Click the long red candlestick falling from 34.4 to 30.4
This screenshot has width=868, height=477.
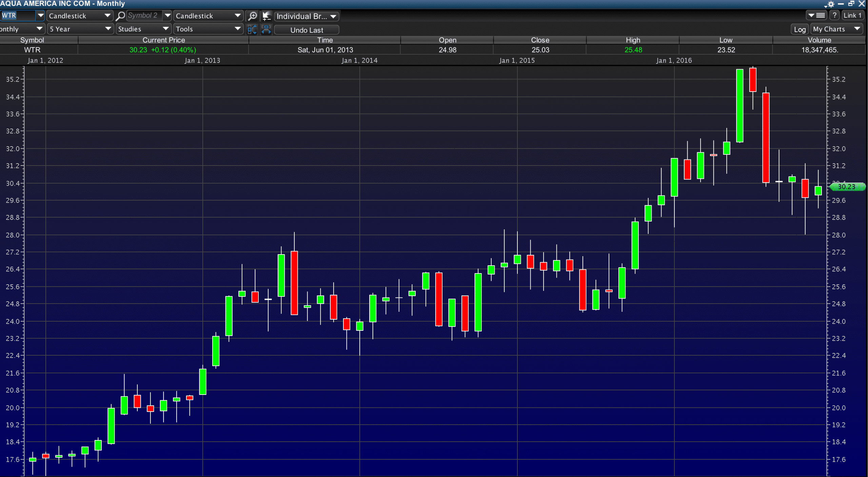(766, 138)
